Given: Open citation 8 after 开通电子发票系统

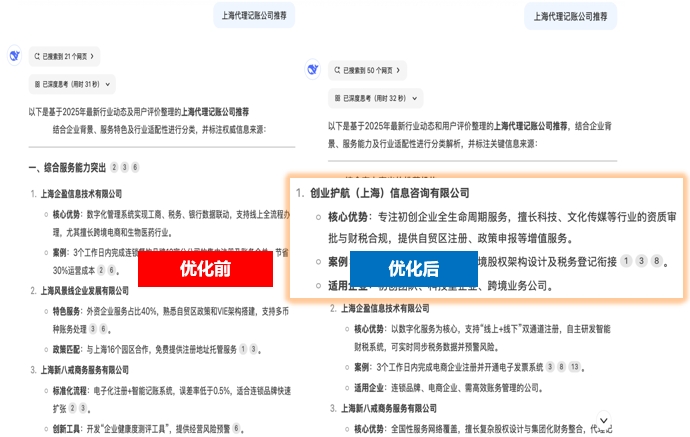Looking at the screenshot, I should pyautogui.click(x=562, y=367).
